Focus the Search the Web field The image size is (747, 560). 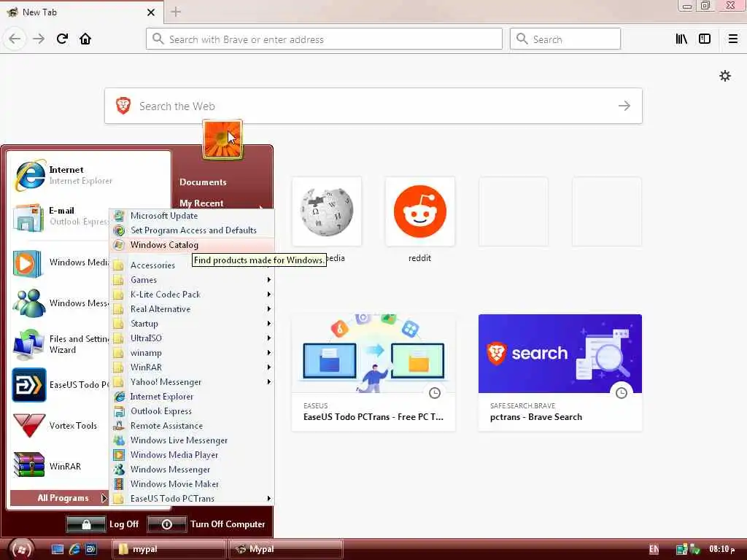[x=373, y=106]
